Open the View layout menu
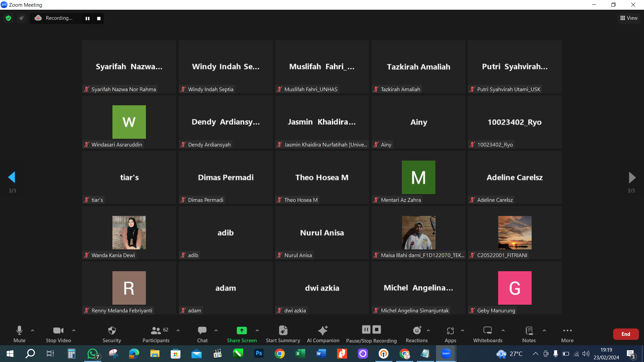Viewport: 644px width, 362px height. (x=629, y=18)
